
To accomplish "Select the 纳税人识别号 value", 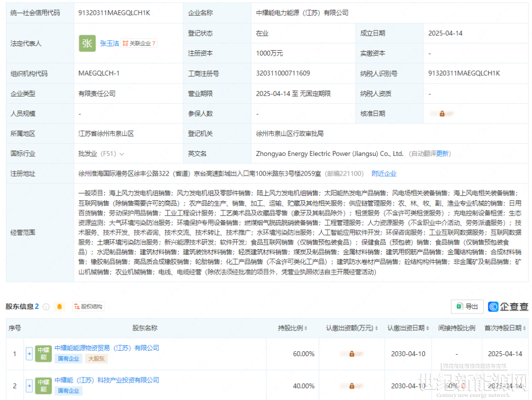I will pyautogui.click(x=464, y=73).
